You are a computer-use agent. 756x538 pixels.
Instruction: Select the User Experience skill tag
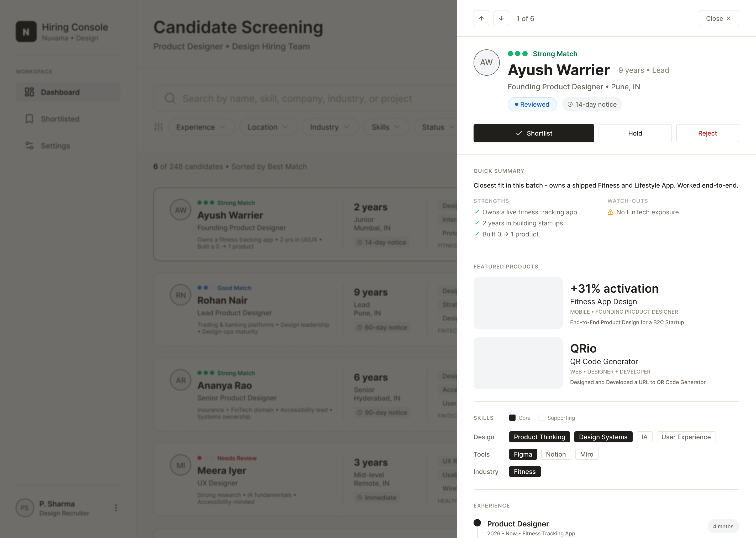click(686, 437)
